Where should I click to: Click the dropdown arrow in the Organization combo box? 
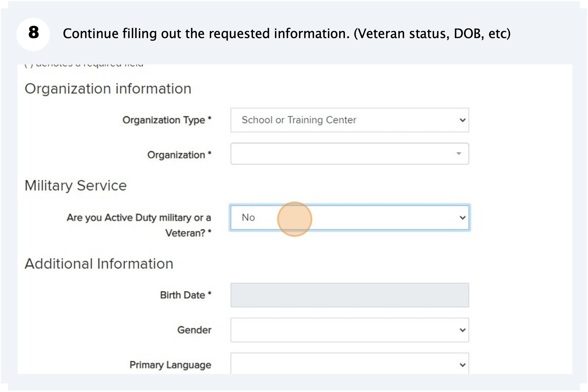coord(458,154)
